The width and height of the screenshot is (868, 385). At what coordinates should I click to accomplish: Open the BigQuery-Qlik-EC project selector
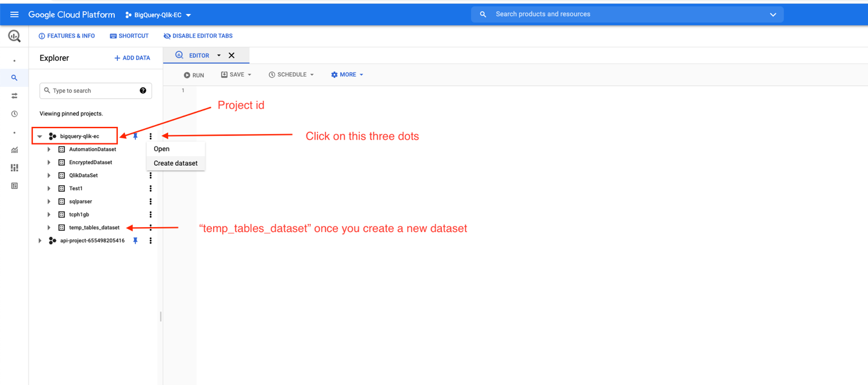(x=158, y=15)
